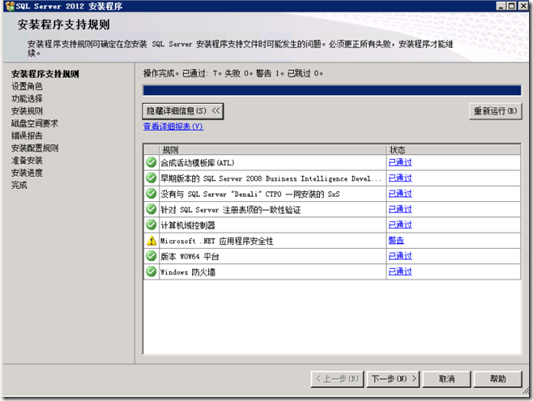The width and height of the screenshot is (533, 401).
Task: Click 重新运行(R) to rerun the checks
Action: coord(495,111)
